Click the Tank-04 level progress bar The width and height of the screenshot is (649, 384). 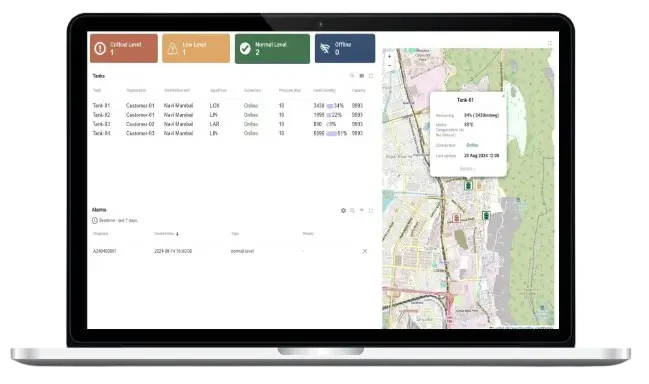(x=331, y=134)
